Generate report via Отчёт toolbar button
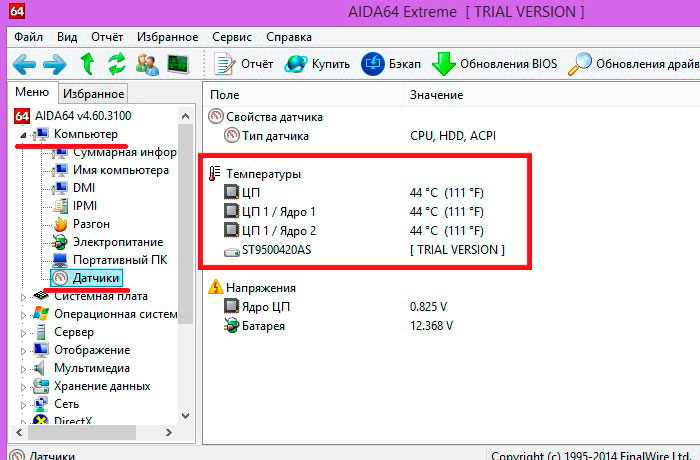This screenshot has height=460, width=700. pyautogui.click(x=243, y=64)
